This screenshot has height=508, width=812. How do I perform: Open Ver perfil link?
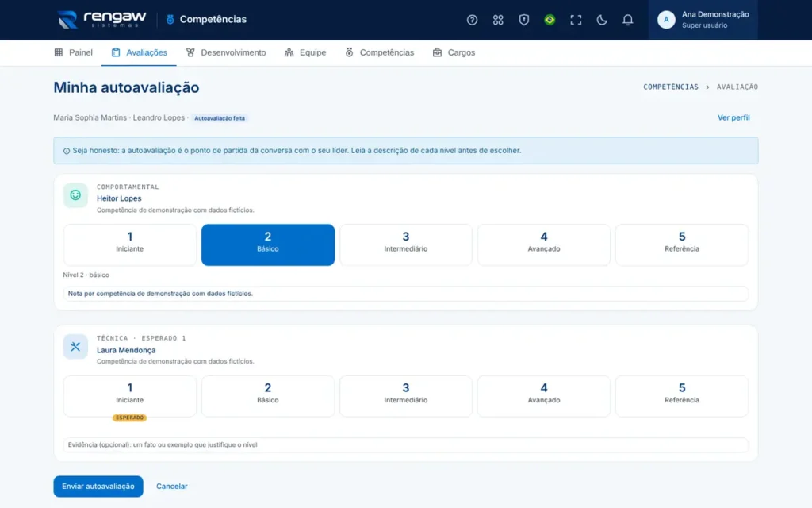733,117
